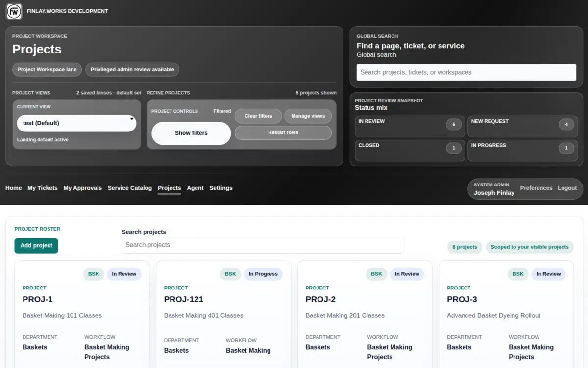The width and height of the screenshot is (588, 368).
Task: Focus the global search field
Action: coord(466,72)
